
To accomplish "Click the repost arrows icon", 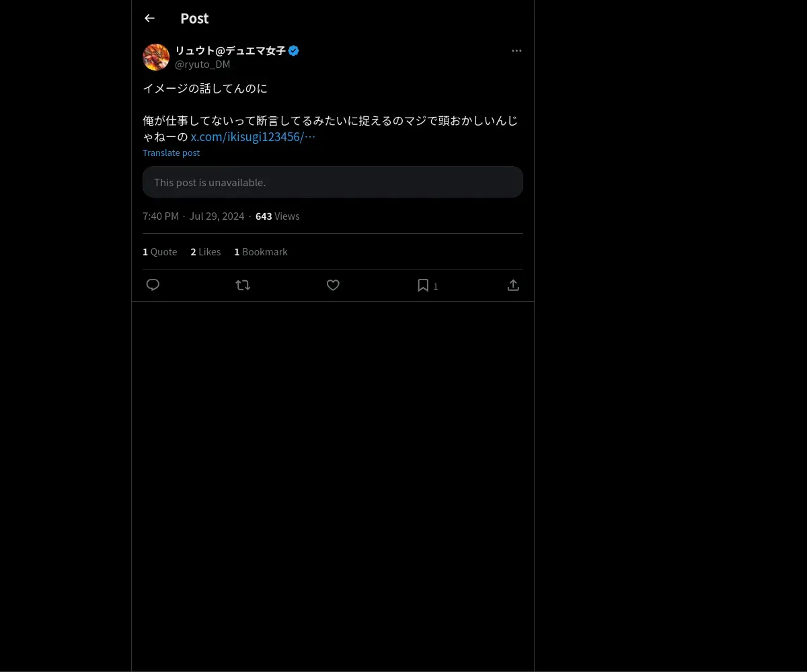I will coord(243,285).
